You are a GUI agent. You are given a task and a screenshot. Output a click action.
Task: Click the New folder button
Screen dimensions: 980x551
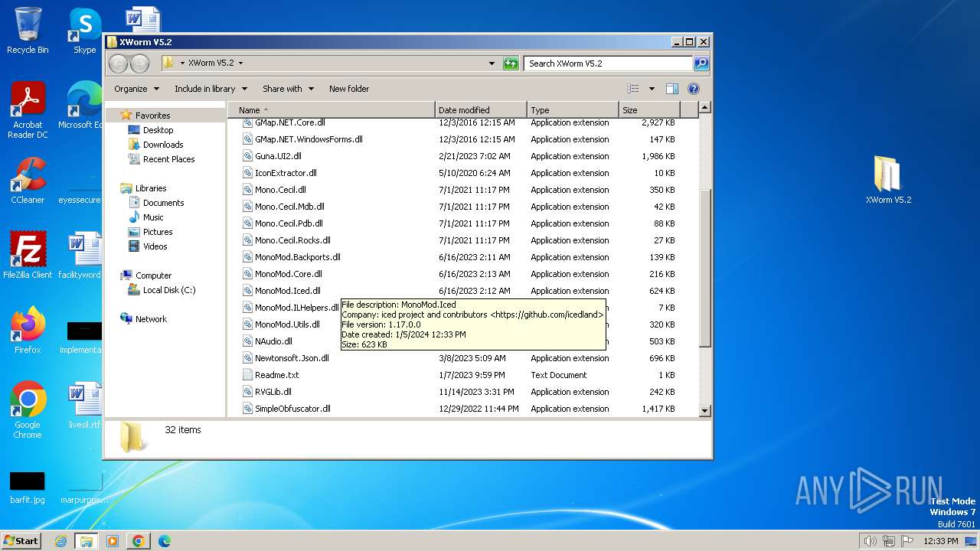click(349, 89)
